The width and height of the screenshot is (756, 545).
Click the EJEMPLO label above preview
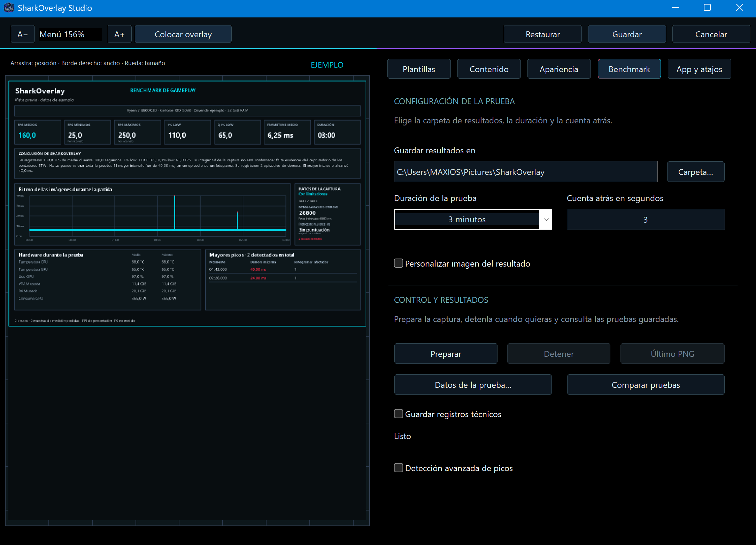(x=327, y=65)
